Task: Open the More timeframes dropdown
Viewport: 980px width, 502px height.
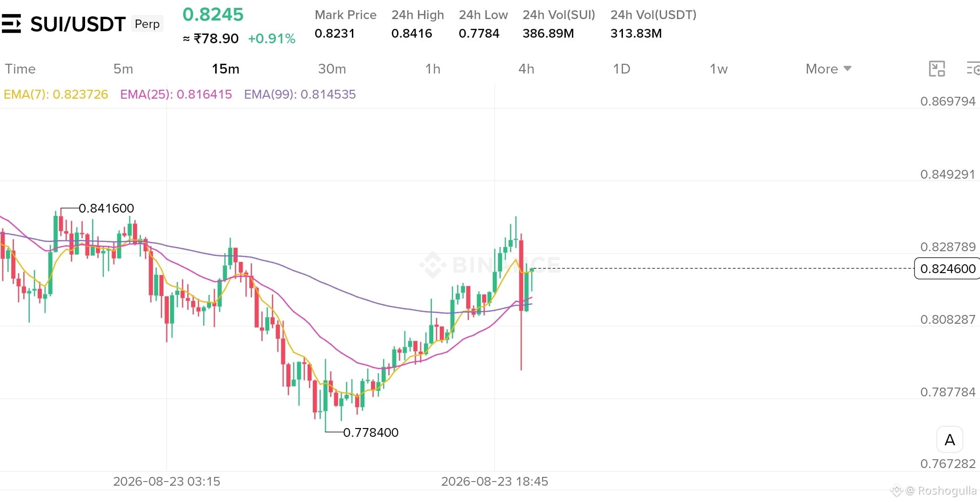Action: [x=828, y=69]
